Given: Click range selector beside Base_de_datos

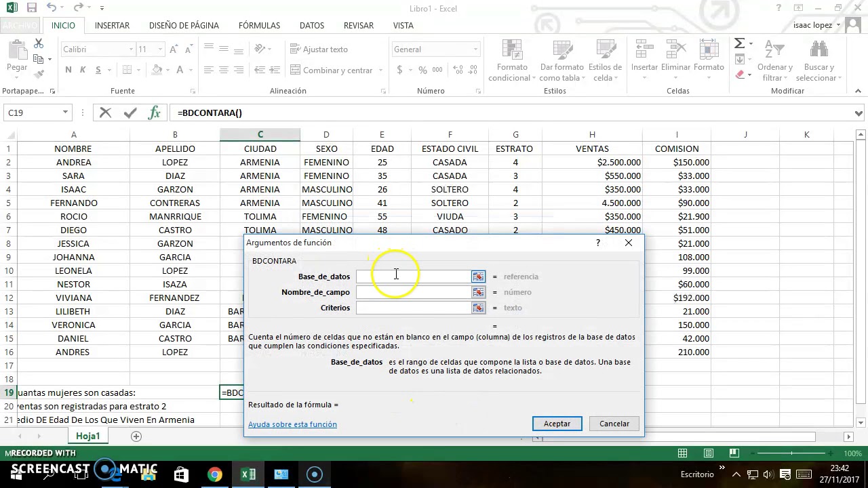Looking at the screenshot, I should tap(479, 277).
